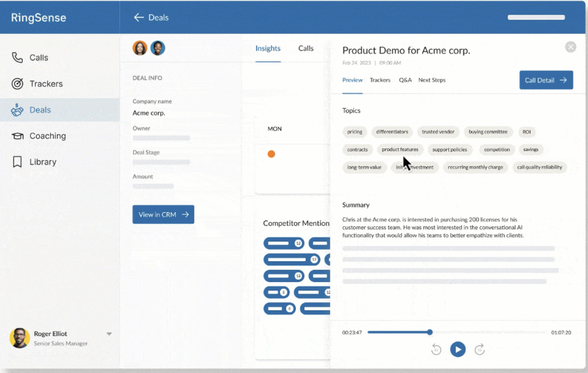Select recurring monthly charge topic tag
The image size is (588, 373).
(475, 167)
